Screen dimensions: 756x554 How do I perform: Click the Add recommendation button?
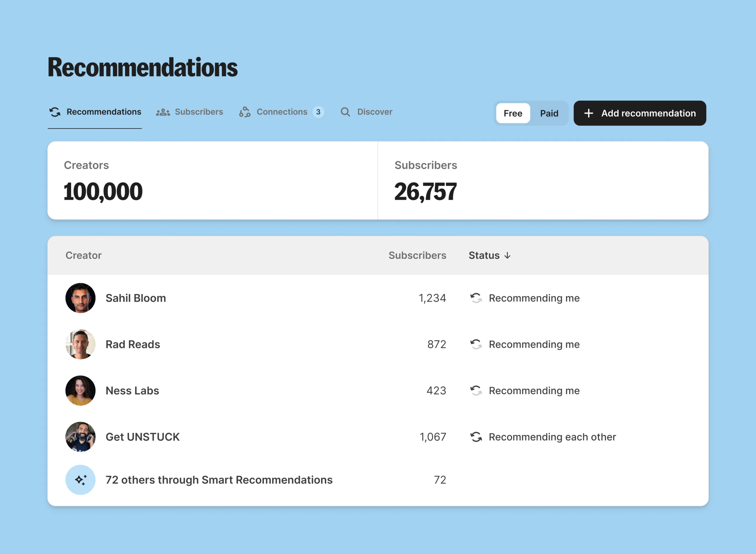click(639, 113)
